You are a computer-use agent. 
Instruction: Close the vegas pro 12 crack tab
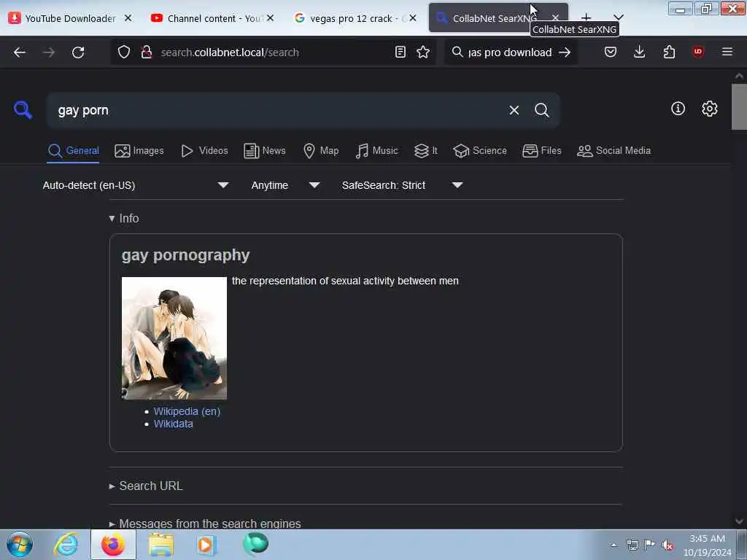click(413, 18)
